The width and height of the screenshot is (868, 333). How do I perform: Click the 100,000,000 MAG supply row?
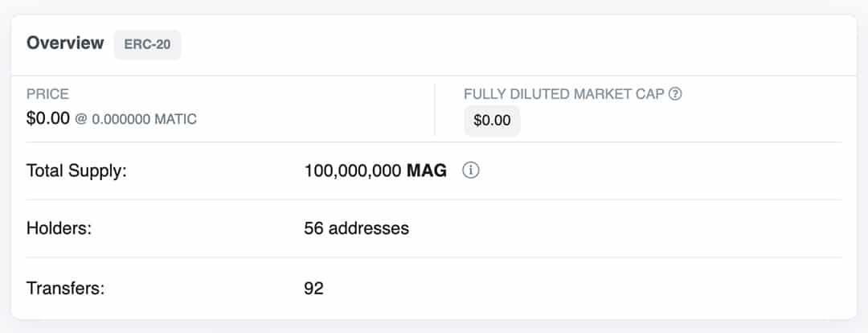(x=434, y=171)
